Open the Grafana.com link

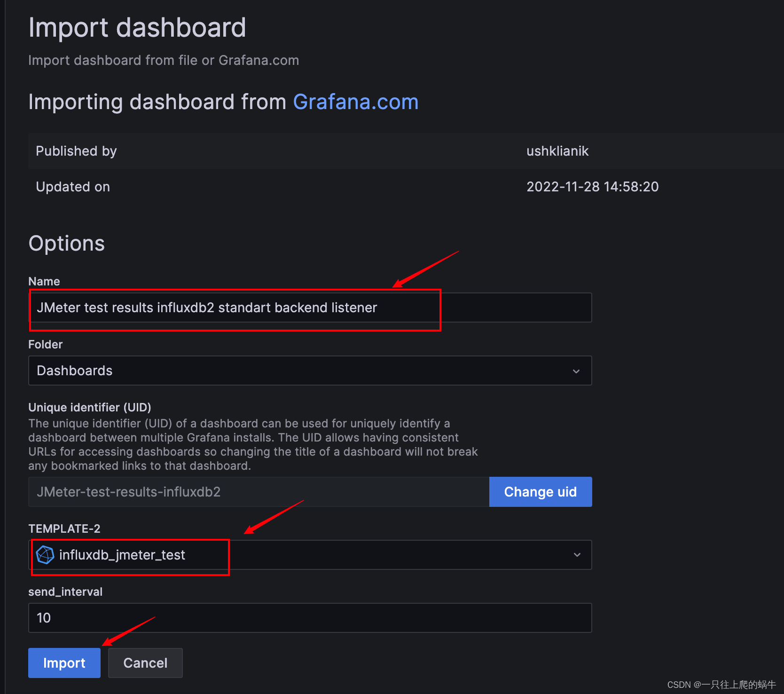356,102
